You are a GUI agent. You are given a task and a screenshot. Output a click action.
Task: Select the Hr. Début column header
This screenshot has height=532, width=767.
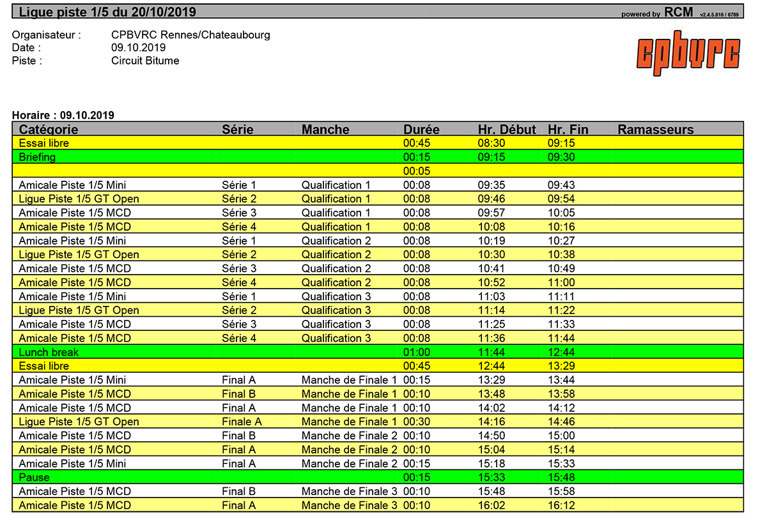pyautogui.click(x=507, y=130)
